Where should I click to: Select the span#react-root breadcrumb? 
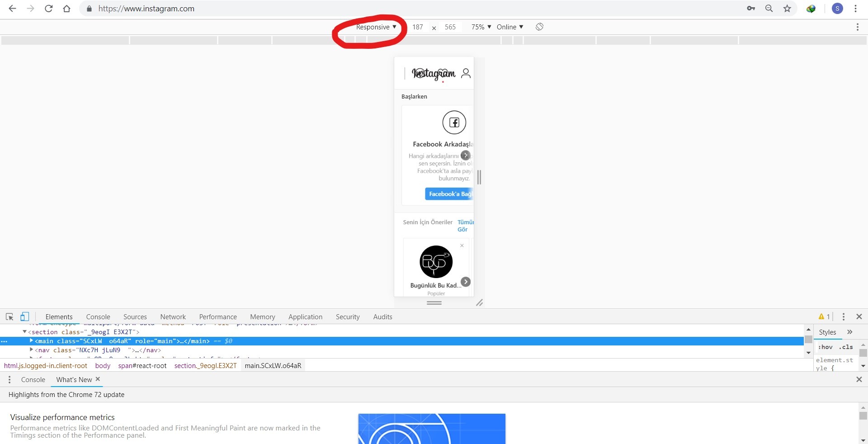(142, 365)
